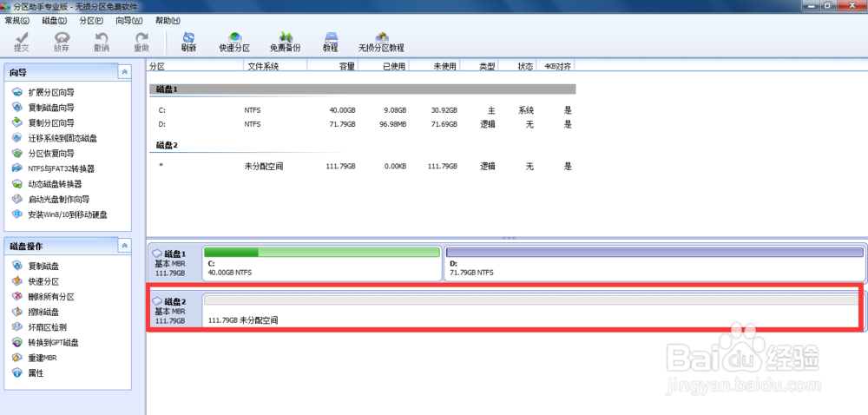
Task: Select the 磁盘2 group header in list
Action: [x=363, y=146]
